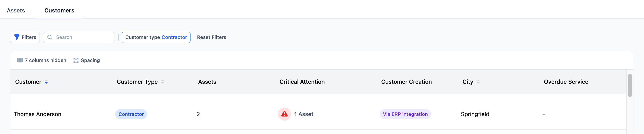The width and height of the screenshot is (644, 134).
Task: Click the 1 Asset critical attention text
Action: (x=303, y=114)
